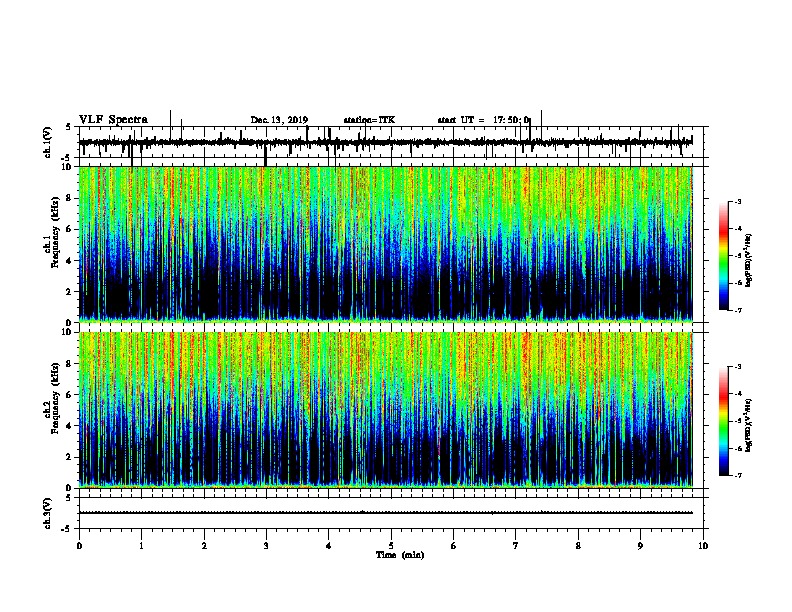Click the ch.2 color scale 'log(PSD)' unit label

(x=749, y=426)
